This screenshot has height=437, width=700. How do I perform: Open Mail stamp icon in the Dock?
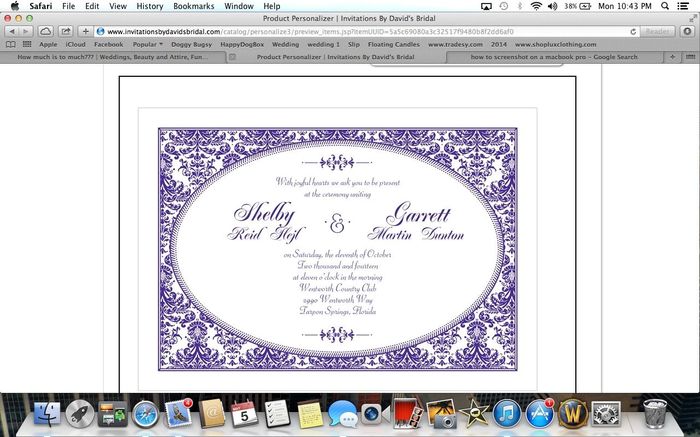[178, 413]
